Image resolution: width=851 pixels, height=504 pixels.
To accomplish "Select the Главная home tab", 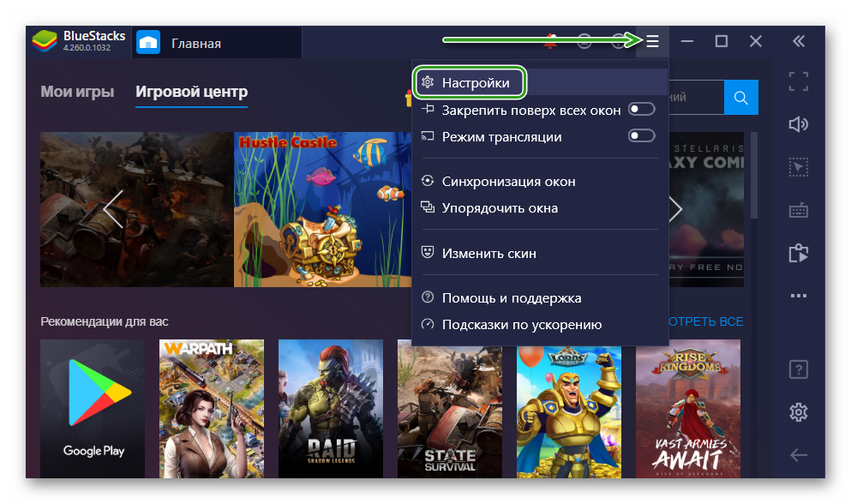I will [x=217, y=42].
